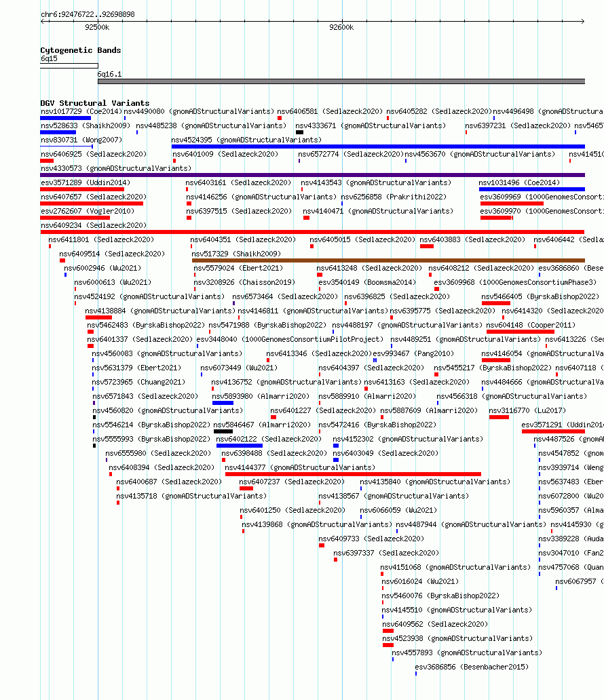This screenshot has width=604, height=700.
Task: Select esv2762607 (Vogler2010) variant
Action: [87, 211]
